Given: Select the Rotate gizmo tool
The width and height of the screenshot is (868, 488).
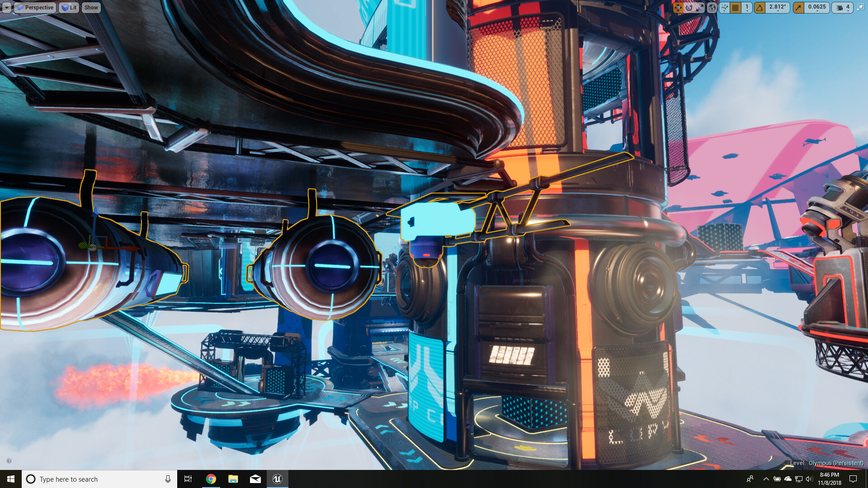Looking at the screenshot, I should (x=690, y=8).
